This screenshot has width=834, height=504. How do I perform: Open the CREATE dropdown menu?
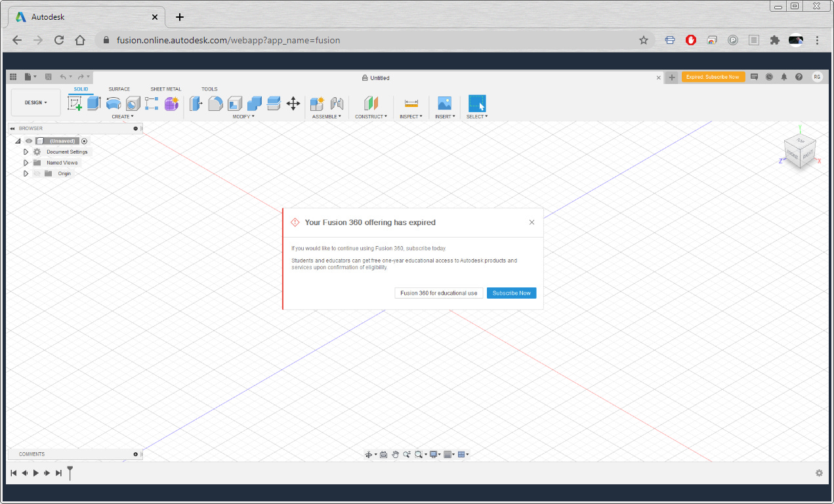tap(123, 116)
